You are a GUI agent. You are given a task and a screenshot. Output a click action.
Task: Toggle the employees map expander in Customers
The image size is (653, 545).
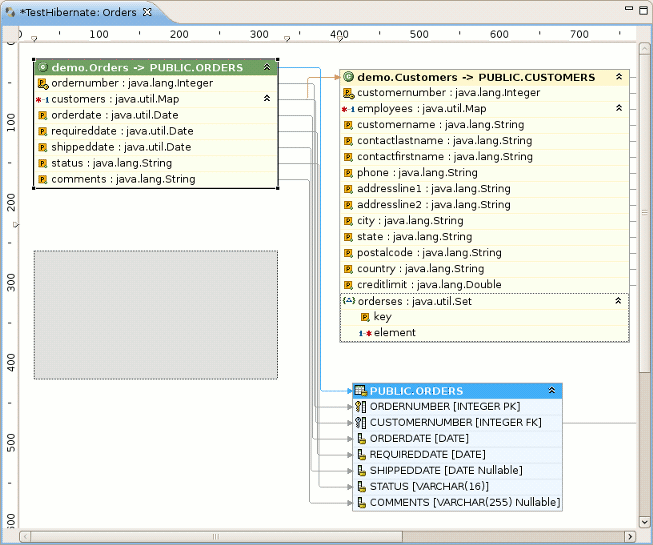(619, 108)
